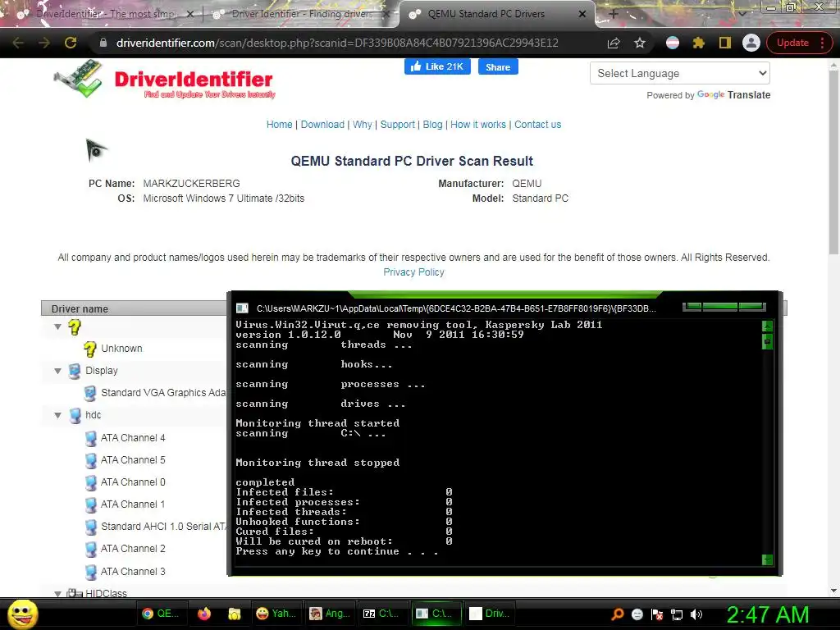The width and height of the screenshot is (840, 630).
Task: Click the ATA Channel 4 device icon
Action: click(90, 438)
